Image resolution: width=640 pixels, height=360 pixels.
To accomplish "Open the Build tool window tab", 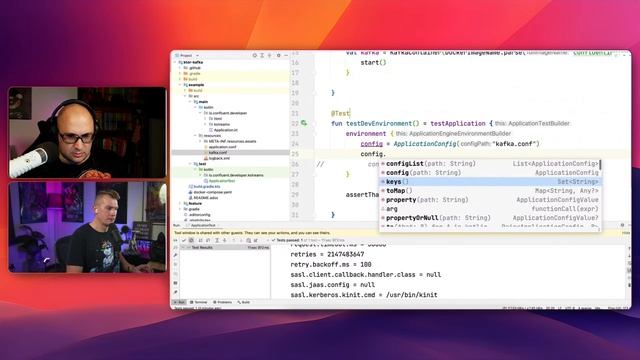I will (x=244, y=302).
